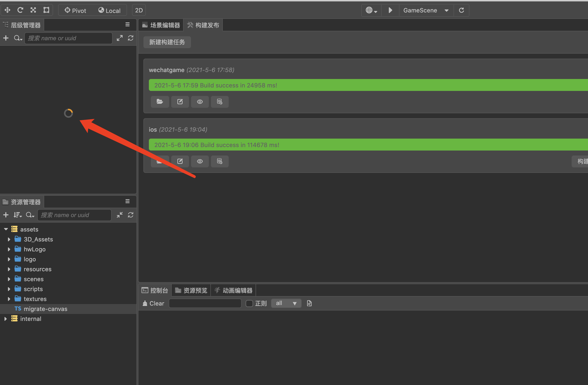Toggle the Pivot gizmo mode
588x385 pixels.
coord(75,10)
